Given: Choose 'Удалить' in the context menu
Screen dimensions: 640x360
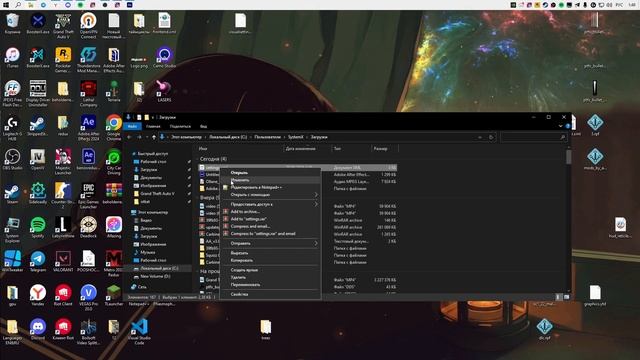Looking at the screenshot, I should click(270, 278).
